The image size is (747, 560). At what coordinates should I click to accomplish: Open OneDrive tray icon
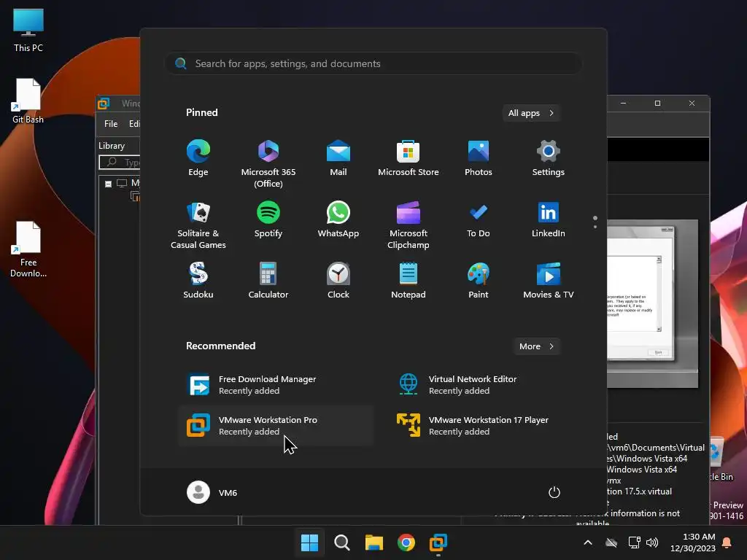(611, 542)
